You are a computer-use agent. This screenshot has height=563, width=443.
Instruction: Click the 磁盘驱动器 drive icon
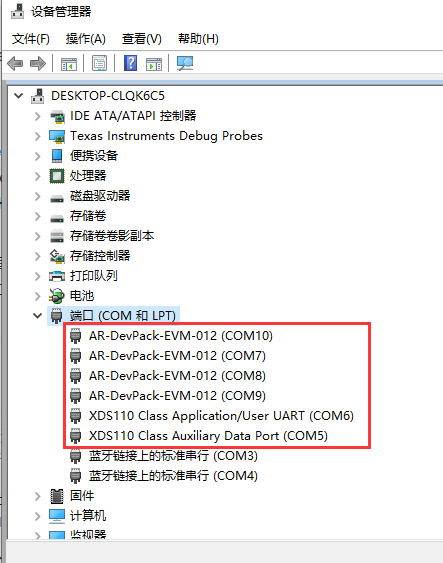(57, 198)
